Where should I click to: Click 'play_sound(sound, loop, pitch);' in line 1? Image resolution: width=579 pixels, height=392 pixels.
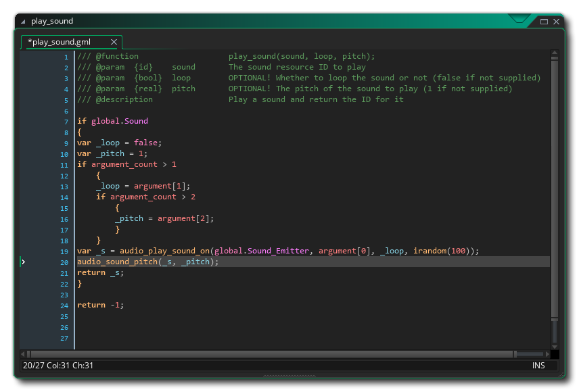coord(301,57)
